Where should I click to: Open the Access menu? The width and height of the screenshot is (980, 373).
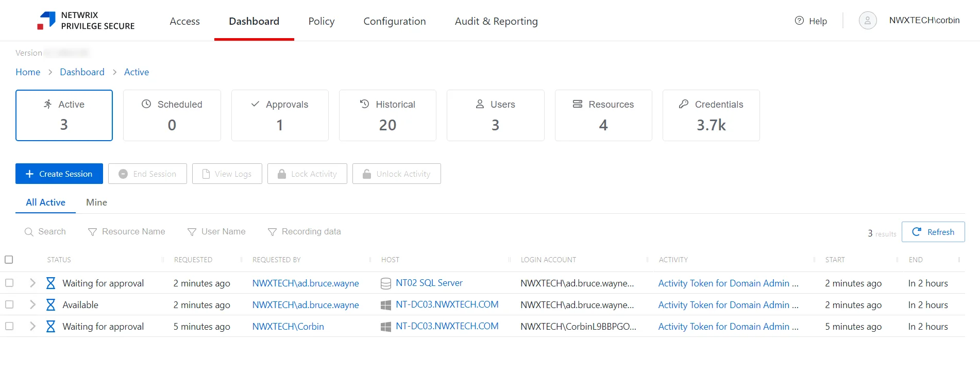(x=184, y=21)
